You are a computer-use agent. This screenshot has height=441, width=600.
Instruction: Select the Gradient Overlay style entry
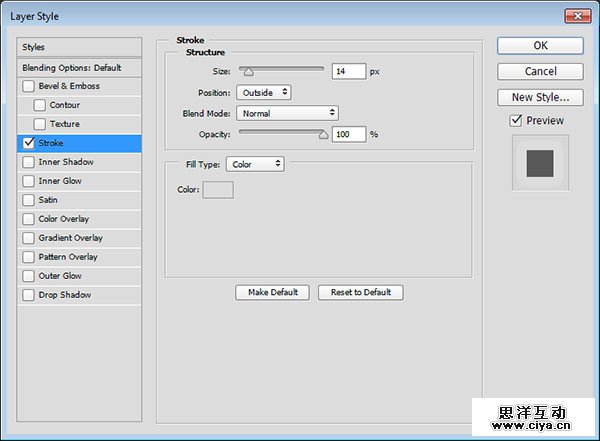point(70,238)
